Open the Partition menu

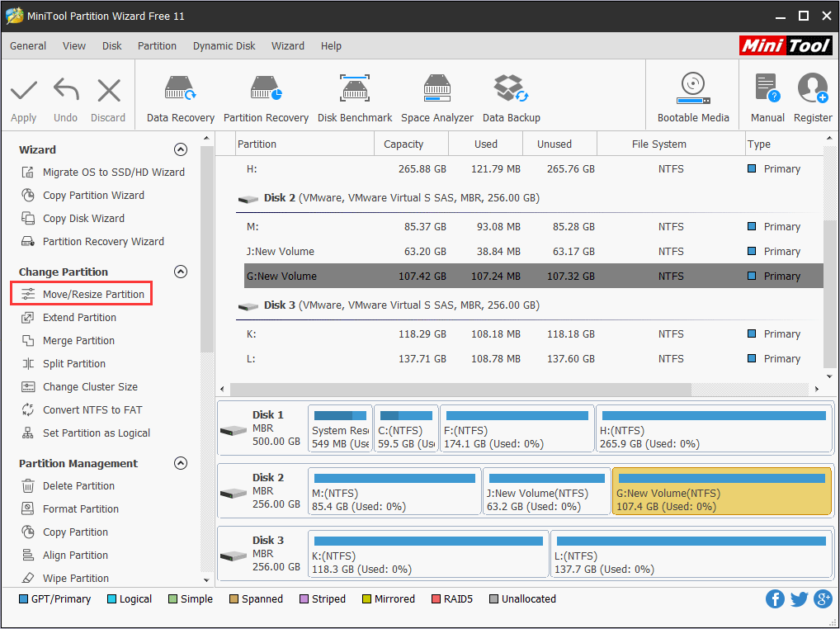pos(157,45)
